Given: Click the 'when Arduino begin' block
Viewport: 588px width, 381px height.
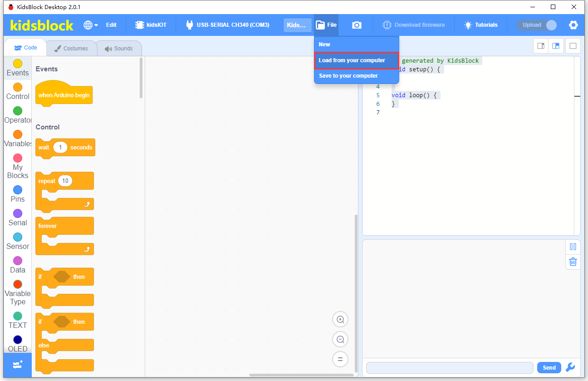Looking at the screenshot, I should tap(64, 94).
